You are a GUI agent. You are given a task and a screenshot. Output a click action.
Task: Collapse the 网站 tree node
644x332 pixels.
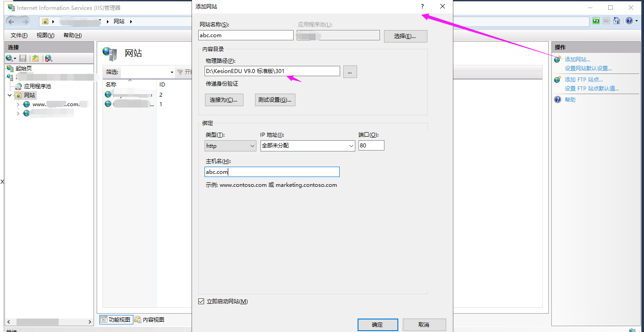point(10,95)
